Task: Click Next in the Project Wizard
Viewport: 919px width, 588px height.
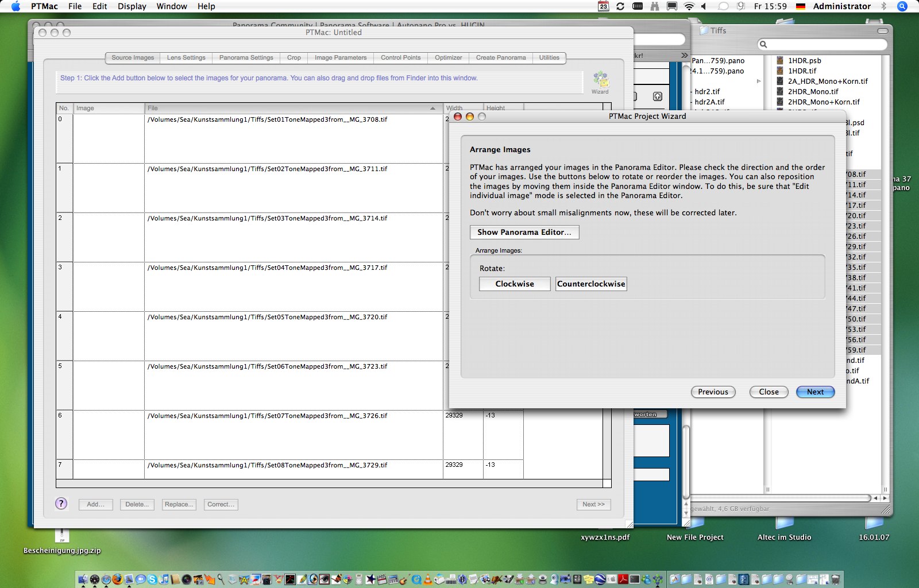Action: click(x=815, y=392)
